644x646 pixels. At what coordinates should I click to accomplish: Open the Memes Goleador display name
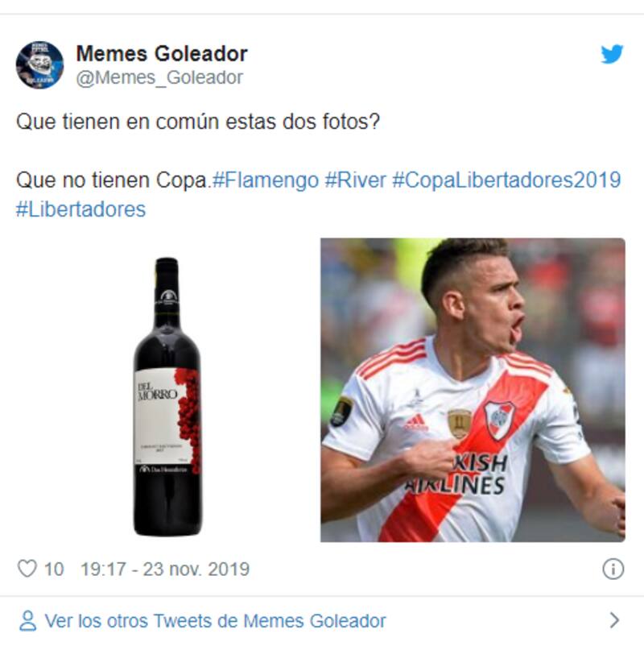point(162,53)
